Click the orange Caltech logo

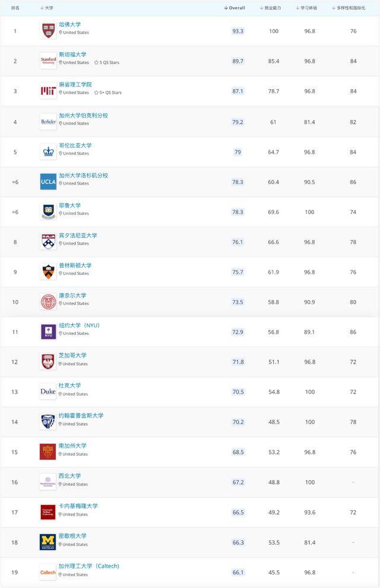tap(48, 572)
